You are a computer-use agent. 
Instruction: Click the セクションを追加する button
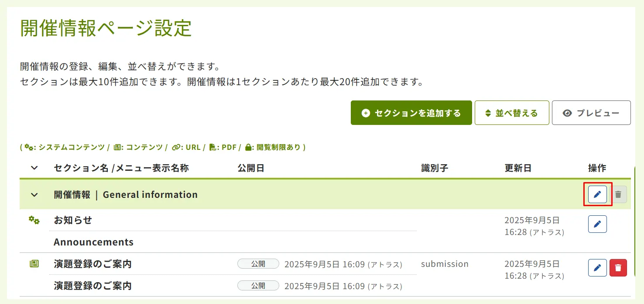click(411, 112)
